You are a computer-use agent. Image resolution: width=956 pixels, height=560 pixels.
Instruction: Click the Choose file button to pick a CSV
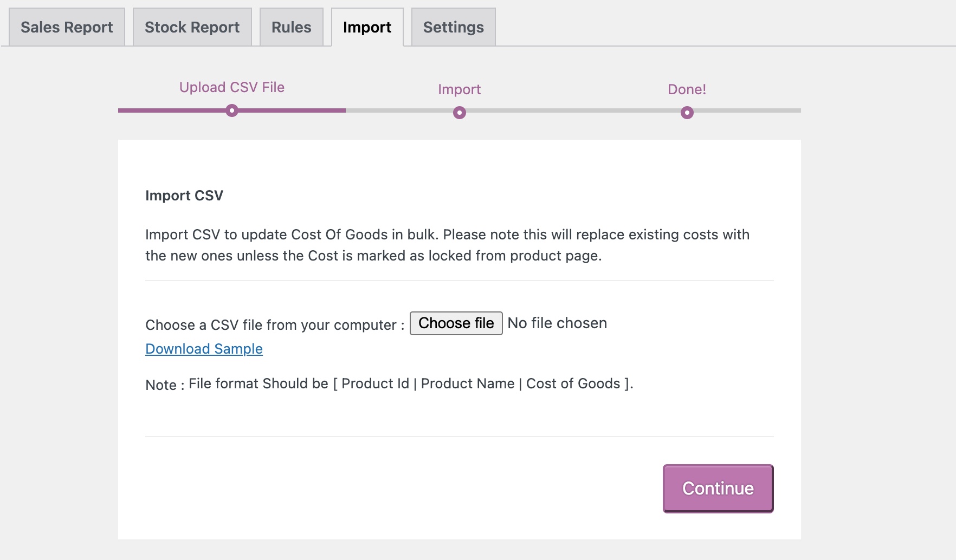[456, 323]
